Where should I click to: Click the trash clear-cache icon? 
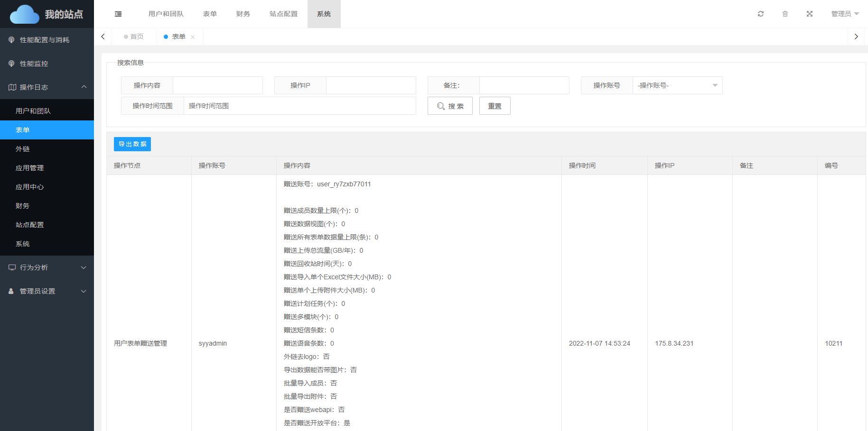tap(785, 14)
